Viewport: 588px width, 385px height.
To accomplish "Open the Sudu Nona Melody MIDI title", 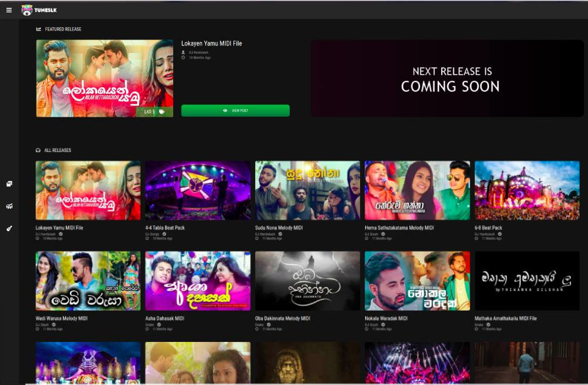I will tap(279, 228).
